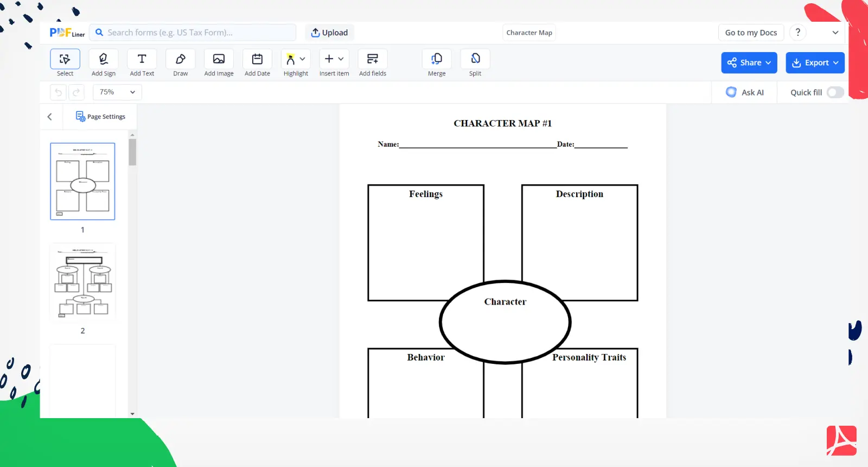The image size is (868, 467).
Task: Click the page number 2 label
Action: pyautogui.click(x=82, y=331)
